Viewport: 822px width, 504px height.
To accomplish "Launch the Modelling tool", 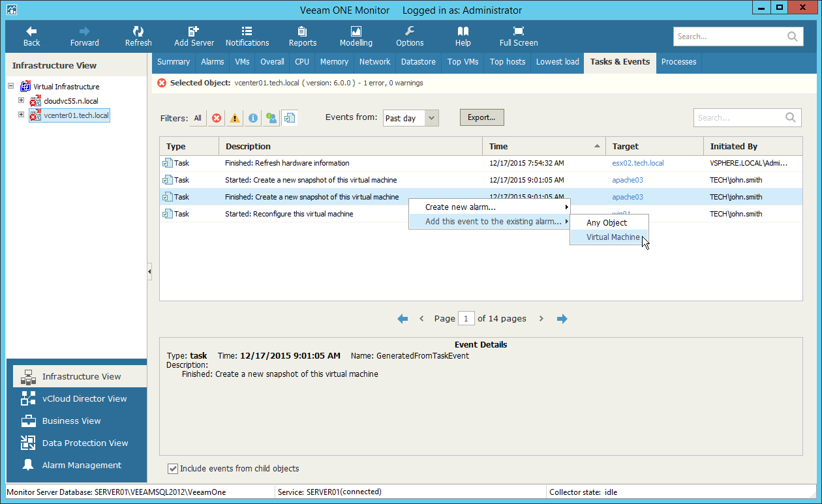I will click(x=356, y=37).
